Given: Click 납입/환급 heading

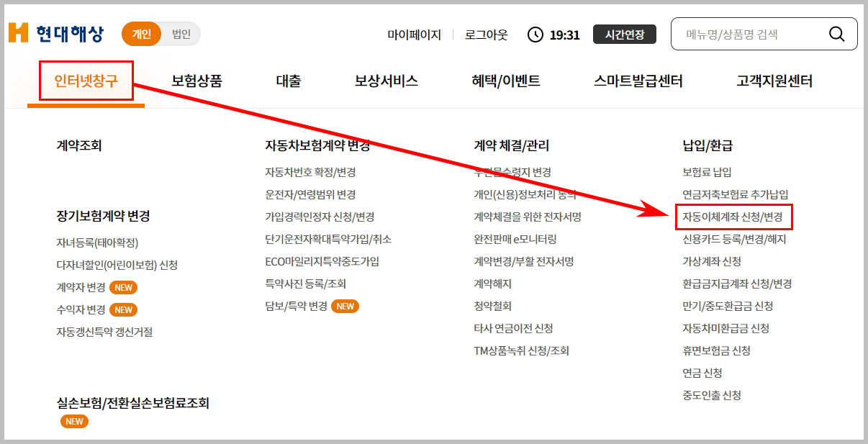Looking at the screenshot, I should (707, 145).
